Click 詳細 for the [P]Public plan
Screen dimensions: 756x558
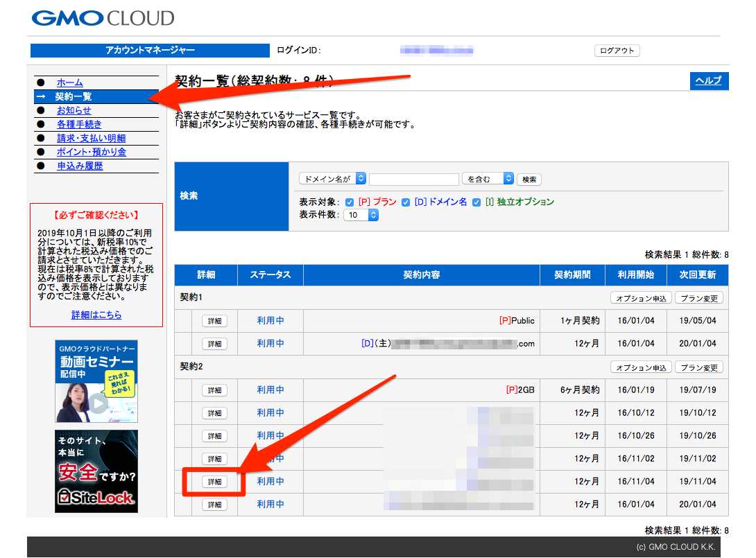[x=215, y=321]
